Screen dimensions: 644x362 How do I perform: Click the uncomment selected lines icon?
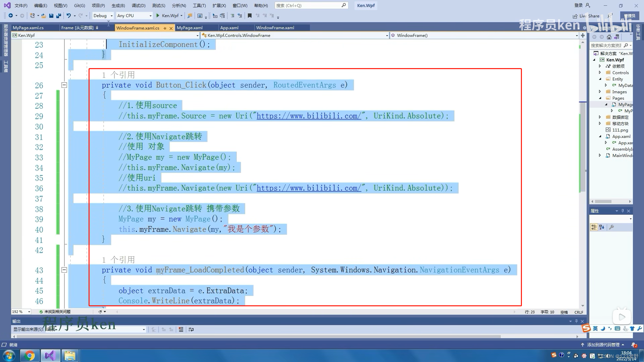coord(240,15)
